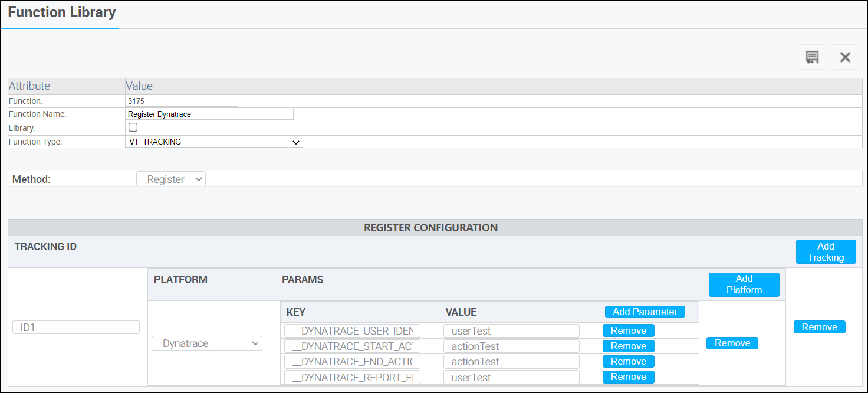Click the Add Tracking button
The height and width of the screenshot is (393, 868).
pyautogui.click(x=826, y=251)
